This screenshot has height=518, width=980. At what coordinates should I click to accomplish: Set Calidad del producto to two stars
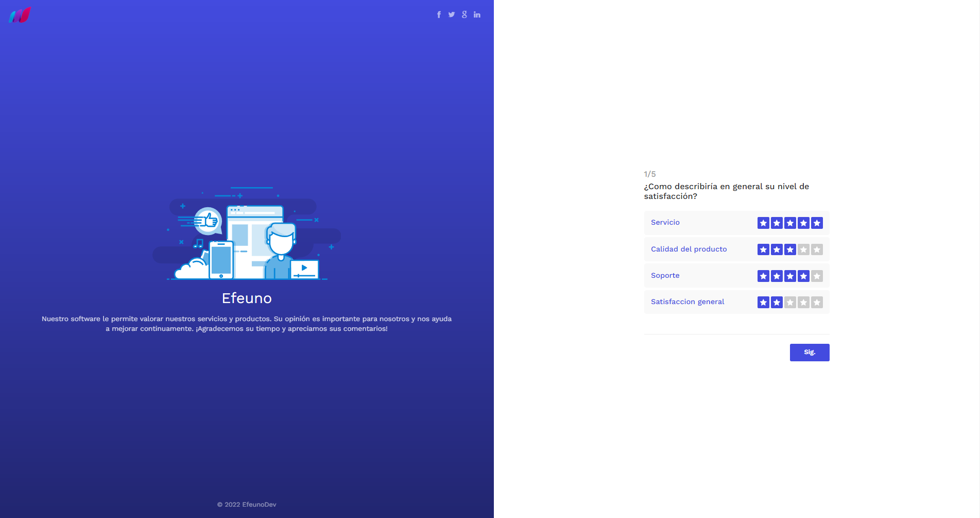[777, 249]
